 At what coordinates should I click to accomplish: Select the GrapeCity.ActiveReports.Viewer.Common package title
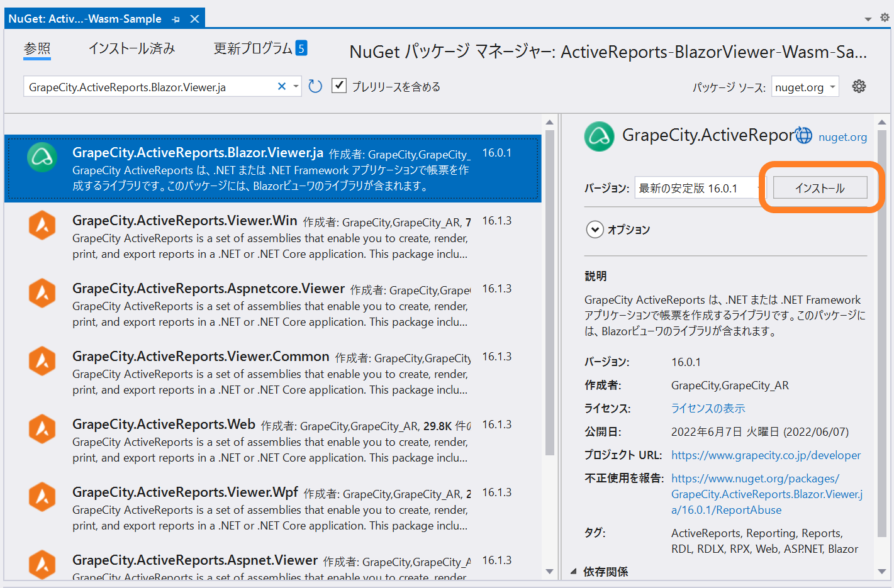[x=201, y=356]
